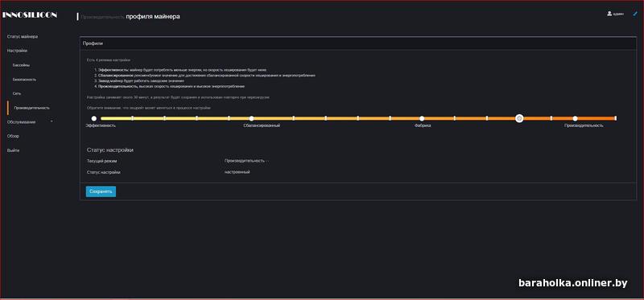Click the blue brush icon at top right
This screenshot has width=644, height=300.
[635, 13]
